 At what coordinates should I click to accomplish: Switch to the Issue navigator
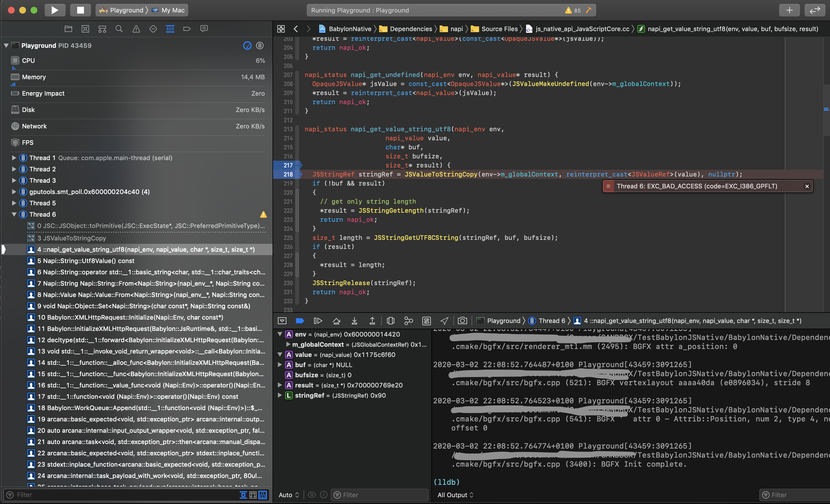(136, 29)
